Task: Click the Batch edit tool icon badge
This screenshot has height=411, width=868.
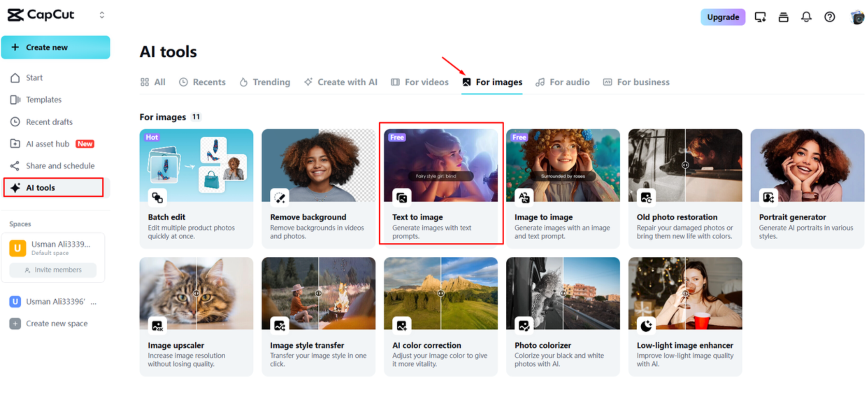Action: [x=157, y=198]
